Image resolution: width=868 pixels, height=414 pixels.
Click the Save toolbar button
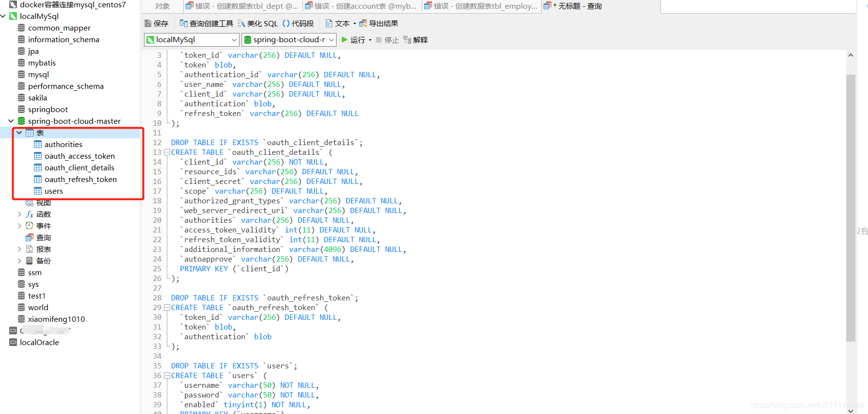tap(156, 23)
